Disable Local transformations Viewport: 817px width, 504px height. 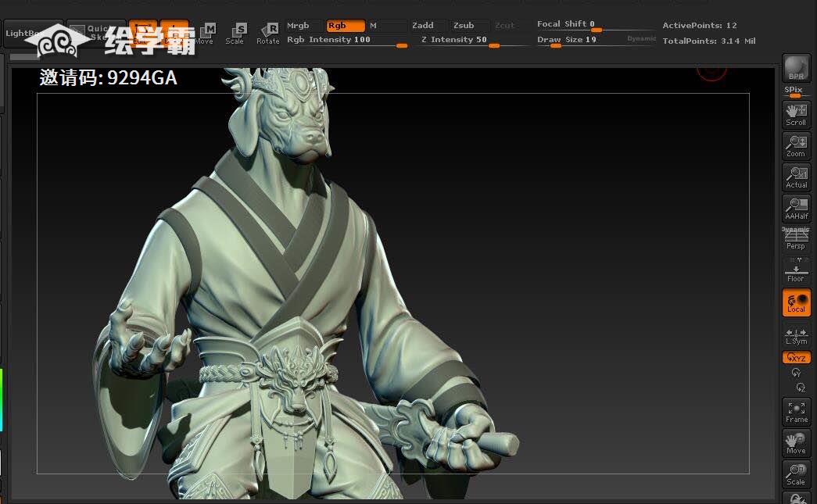tap(796, 302)
